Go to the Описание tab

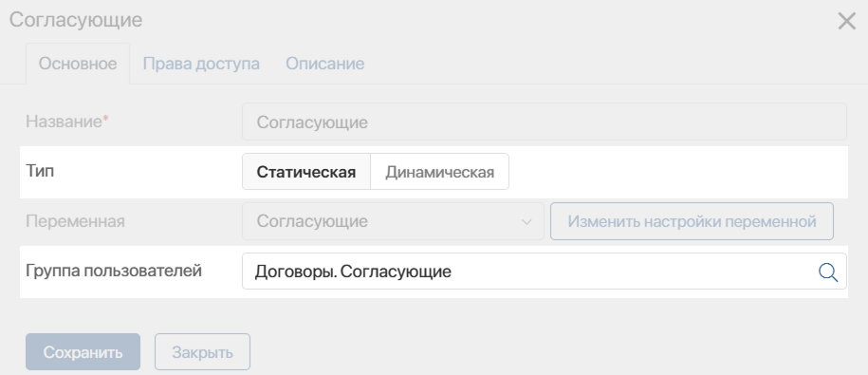tap(325, 64)
